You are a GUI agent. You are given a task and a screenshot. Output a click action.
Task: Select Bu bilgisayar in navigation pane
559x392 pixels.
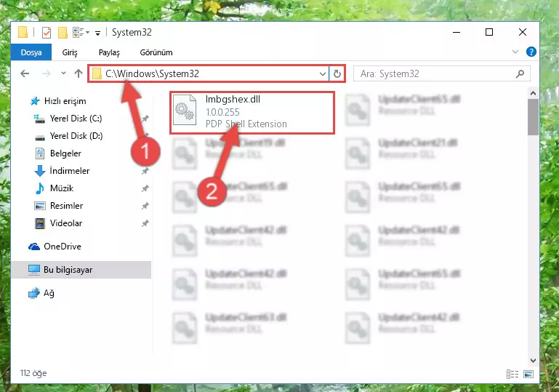coord(81,270)
